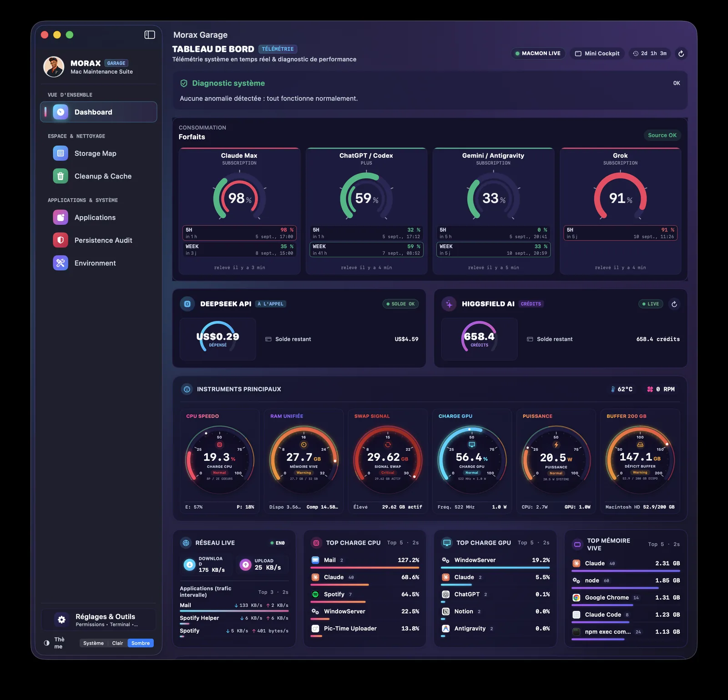This screenshot has width=728, height=700.
Task: Select the Dashboard menu item
Action: click(x=99, y=112)
